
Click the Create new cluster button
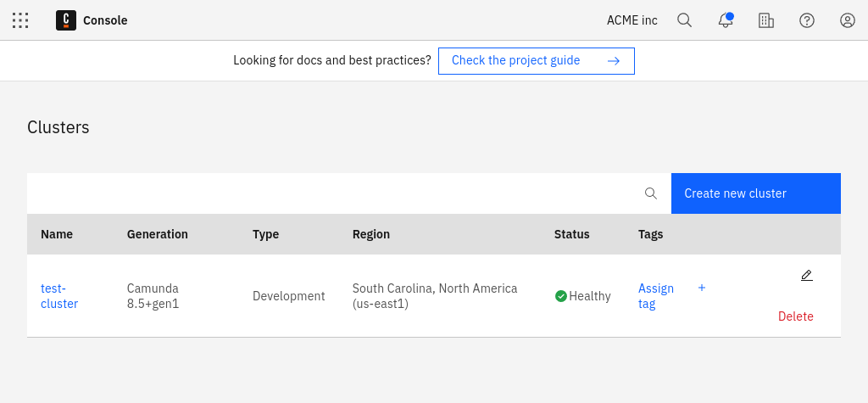pyautogui.click(x=755, y=193)
